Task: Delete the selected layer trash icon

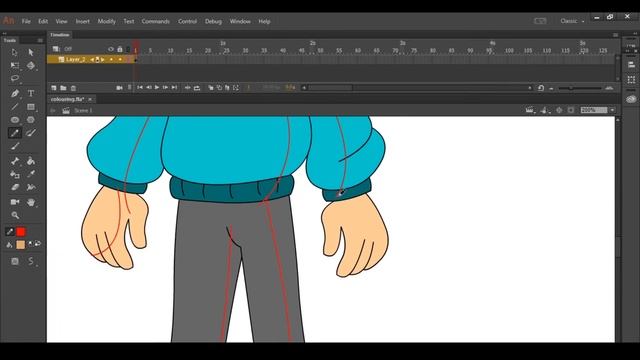Action: (x=73, y=88)
